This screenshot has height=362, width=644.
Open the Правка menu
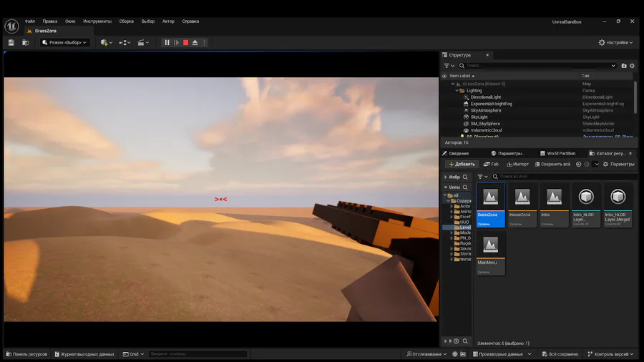pyautogui.click(x=49, y=21)
